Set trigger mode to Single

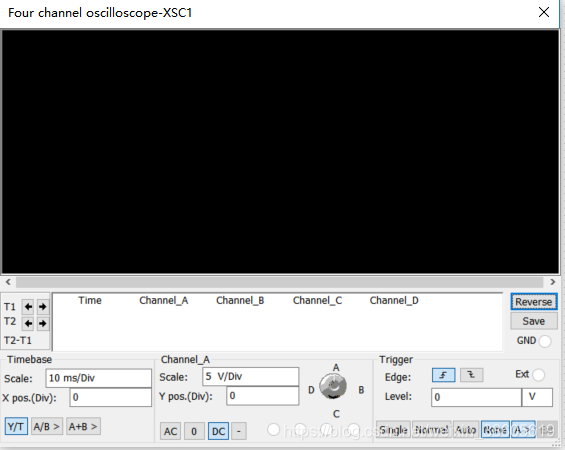click(393, 429)
